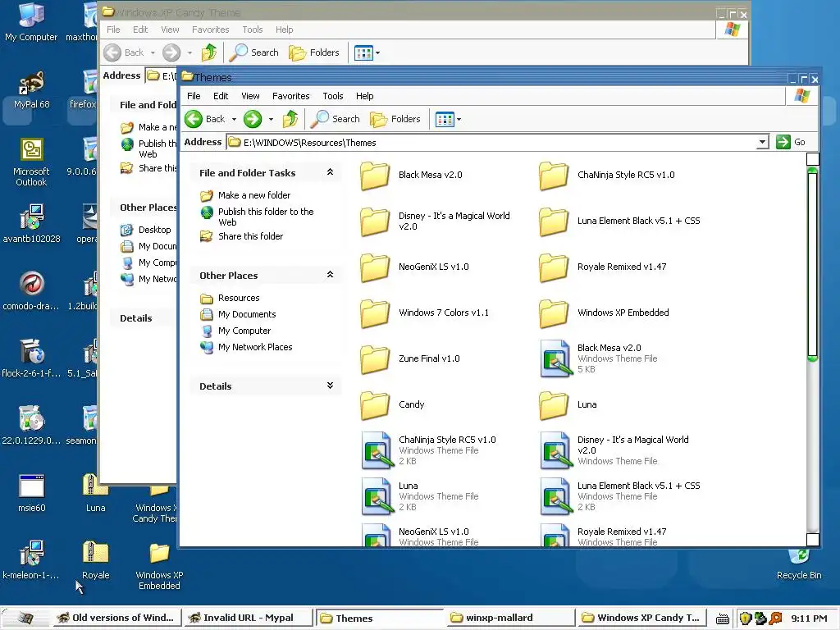
Task: Open the Recycle Bin desktop icon
Action: 799,564
